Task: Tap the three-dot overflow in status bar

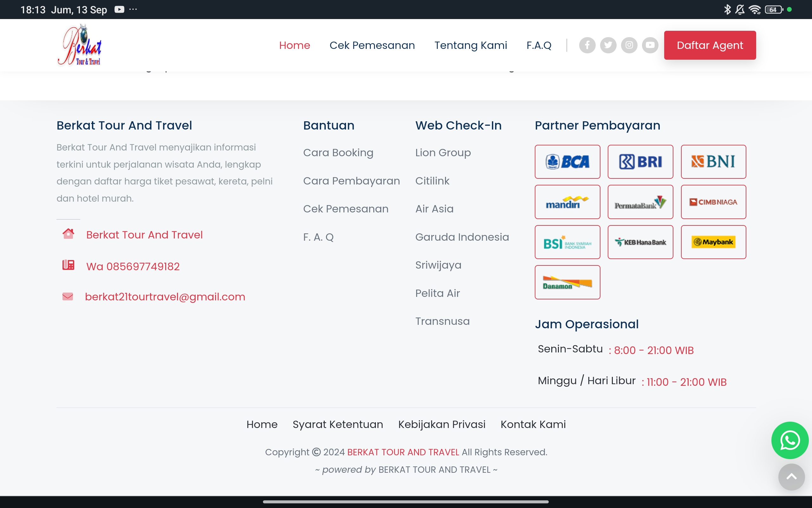Action: (133, 10)
